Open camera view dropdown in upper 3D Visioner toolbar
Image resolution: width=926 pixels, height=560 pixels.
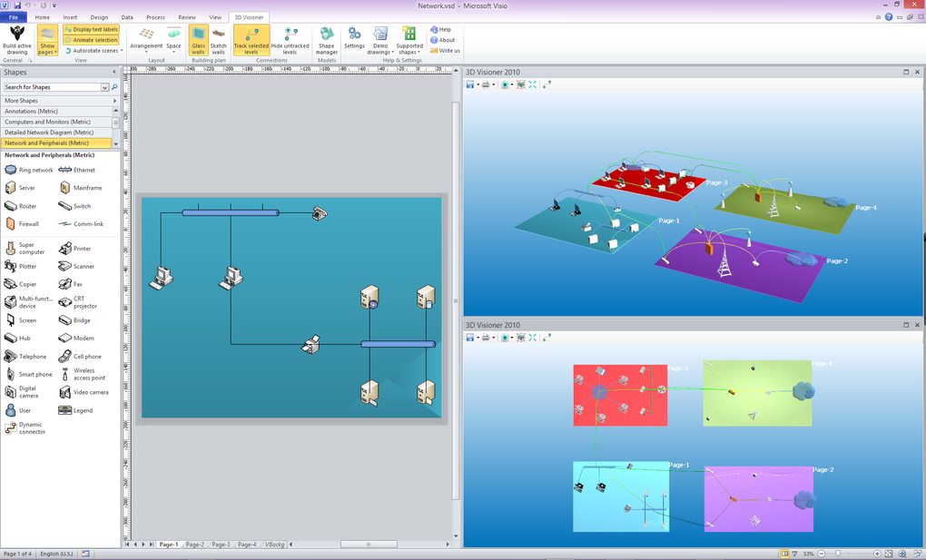coord(512,84)
